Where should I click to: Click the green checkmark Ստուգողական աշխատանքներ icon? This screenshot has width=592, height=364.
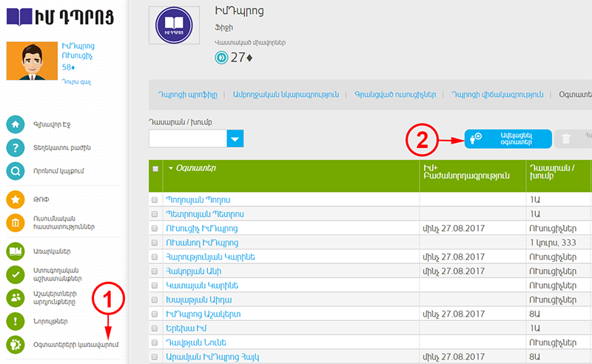tap(16, 274)
